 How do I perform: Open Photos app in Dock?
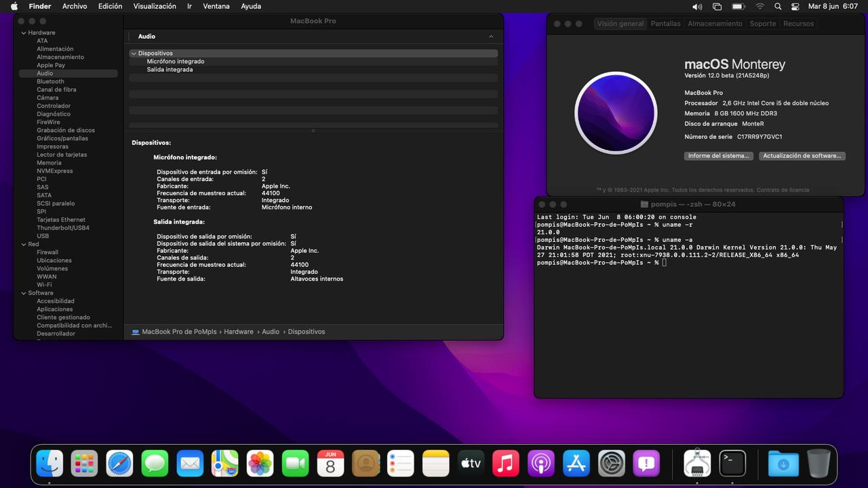tap(260, 464)
